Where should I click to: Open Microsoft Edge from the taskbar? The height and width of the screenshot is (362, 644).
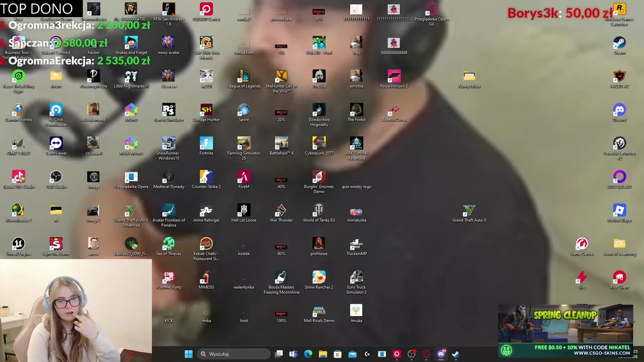308,354
